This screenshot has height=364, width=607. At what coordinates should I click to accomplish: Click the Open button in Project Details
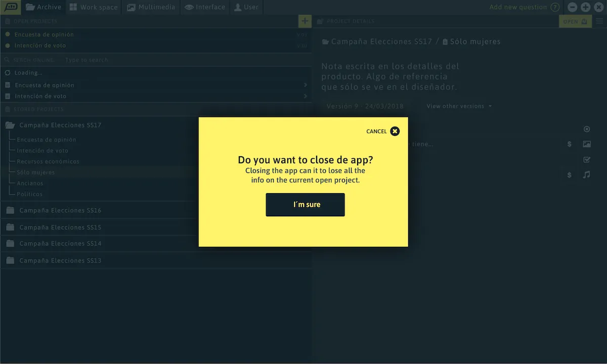click(575, 21)
